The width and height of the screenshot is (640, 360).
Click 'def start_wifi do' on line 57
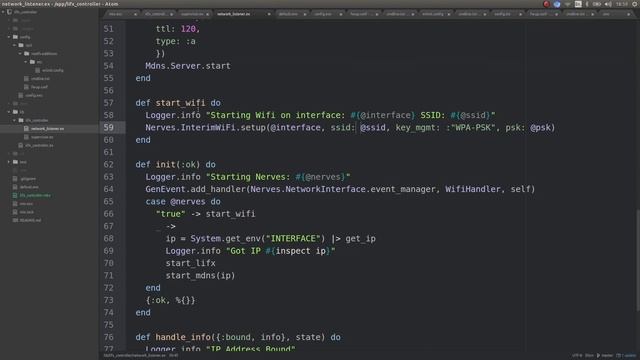[178, 103]
